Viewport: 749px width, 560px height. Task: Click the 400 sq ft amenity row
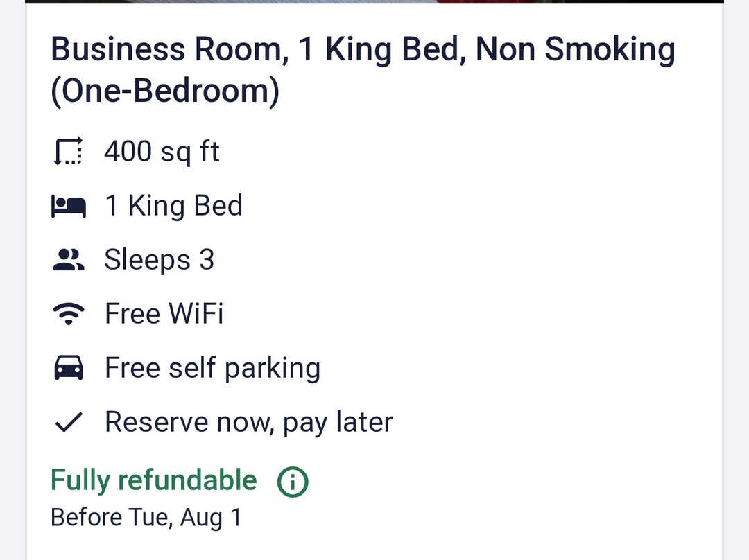pyautogui.click(x=162, y=151)
